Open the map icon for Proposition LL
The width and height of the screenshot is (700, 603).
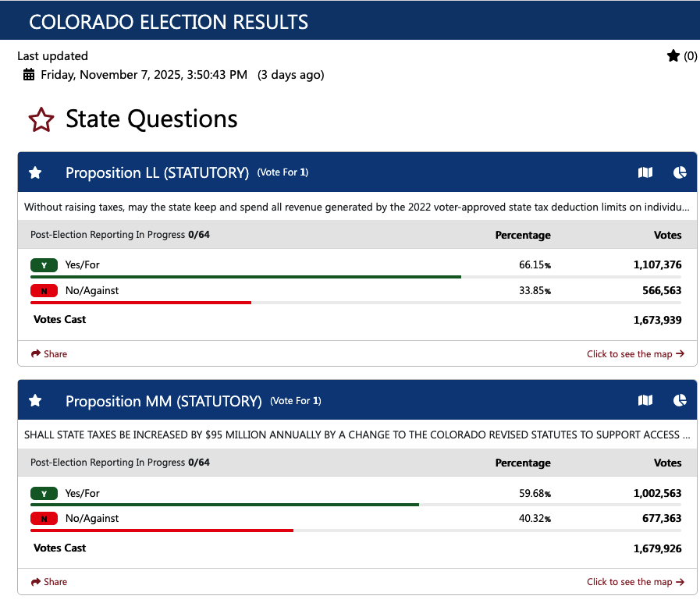click(x=645, y=172)
